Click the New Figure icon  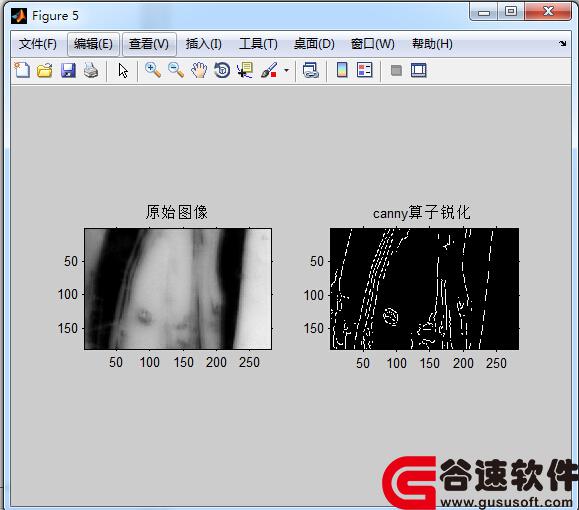pos(22,70)
